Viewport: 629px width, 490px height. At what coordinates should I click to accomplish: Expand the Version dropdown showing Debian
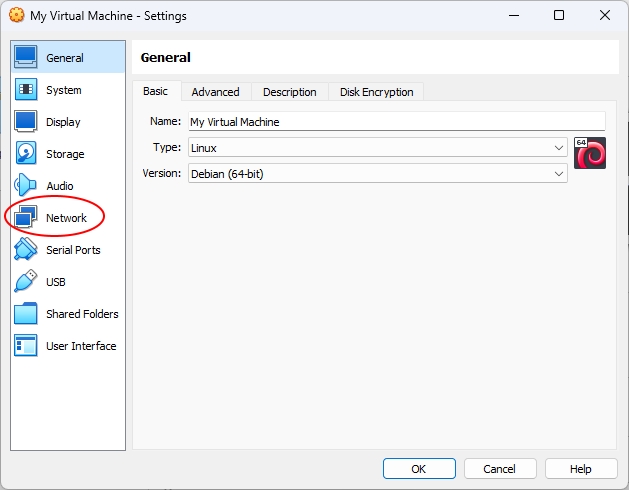pos(377,174)
